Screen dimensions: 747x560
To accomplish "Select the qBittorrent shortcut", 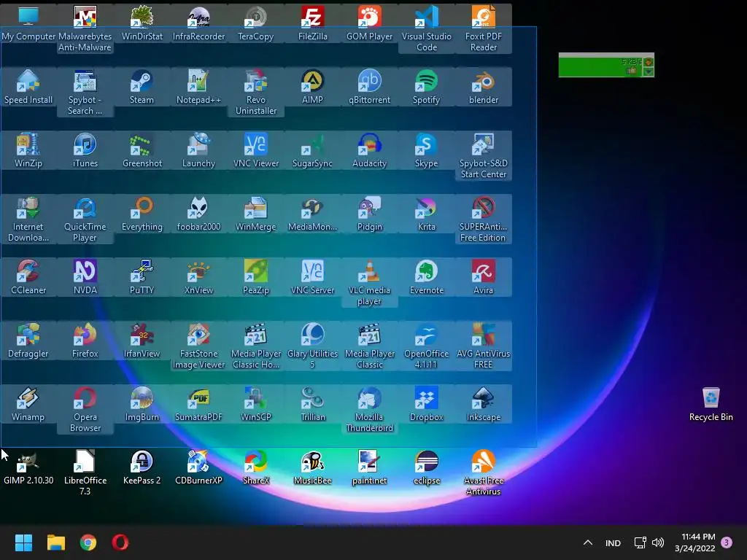I will pos(369,87).
